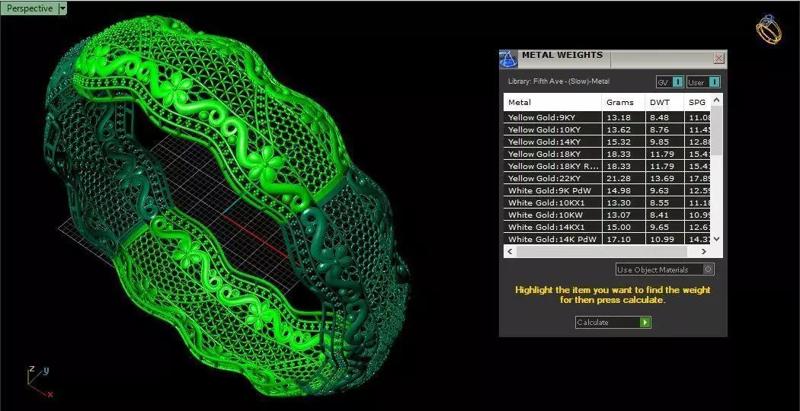The image size is (800, 411).
Task: Select the Yellow Gold:9KY row
Action: click(x=607, y=117)
